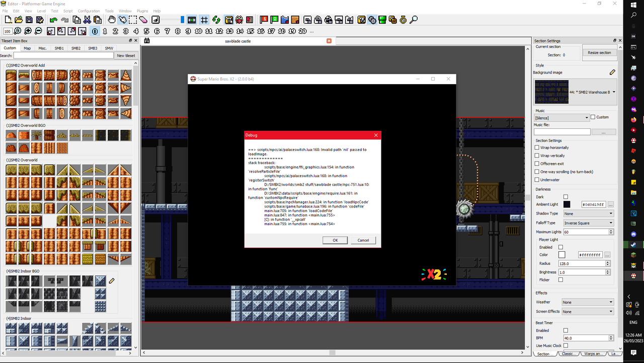Image resolution: width=644 pixels, height=363 pixels.
Task: Click the Copy icon in the toolbar
Action: (x=76, y=20)
